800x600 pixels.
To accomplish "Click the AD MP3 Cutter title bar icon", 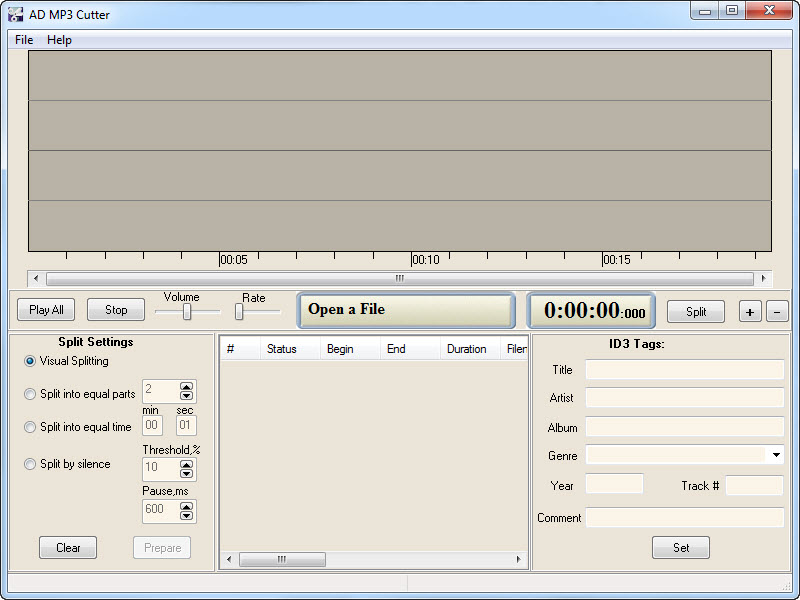I will coord(16,15).
